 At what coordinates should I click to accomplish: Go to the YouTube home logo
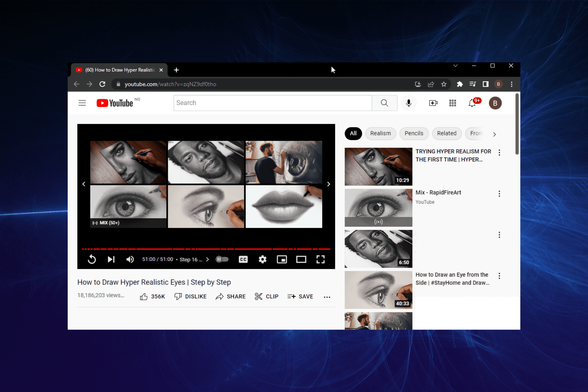point(115,103)
